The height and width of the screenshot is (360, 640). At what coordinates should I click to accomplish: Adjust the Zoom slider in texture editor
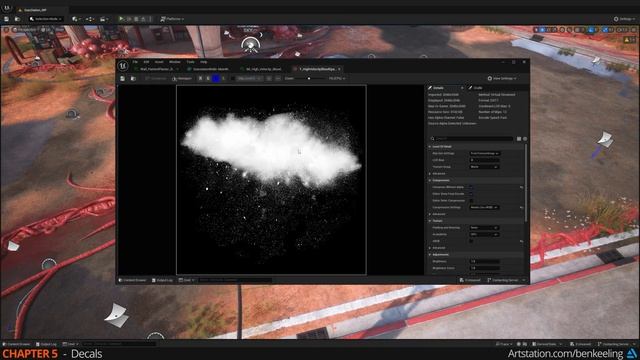coord(309,78)
